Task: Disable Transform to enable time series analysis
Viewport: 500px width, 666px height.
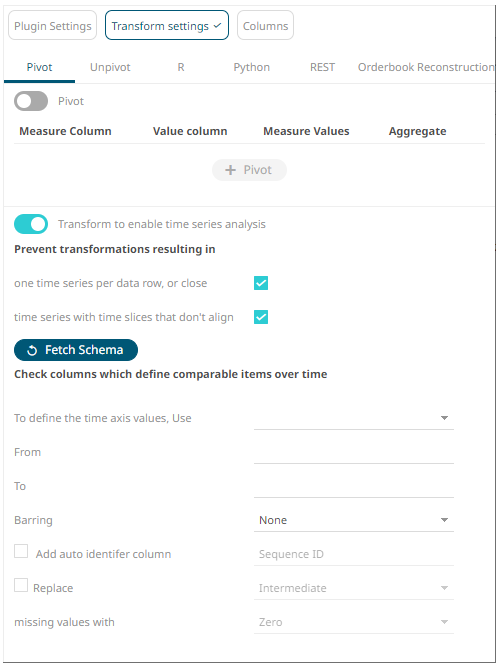Action: coord(31,224)
